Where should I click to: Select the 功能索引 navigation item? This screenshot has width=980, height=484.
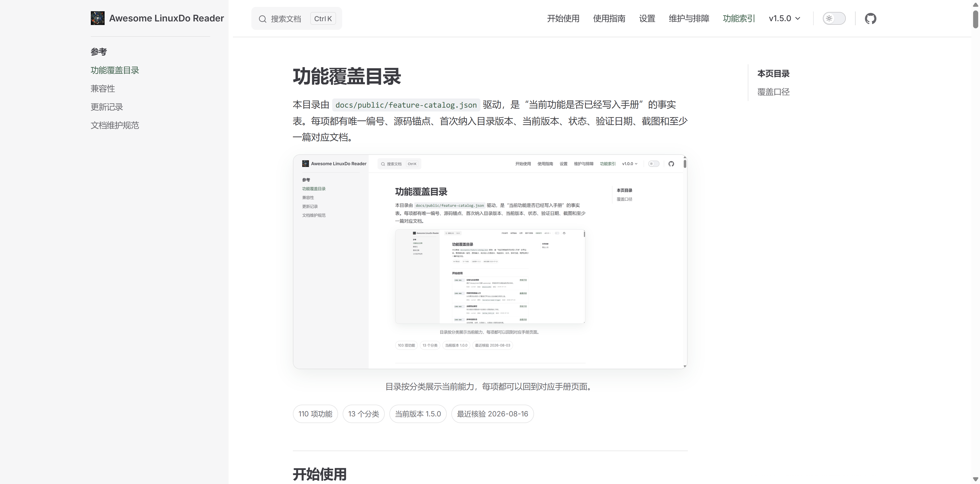coord(739,18)
